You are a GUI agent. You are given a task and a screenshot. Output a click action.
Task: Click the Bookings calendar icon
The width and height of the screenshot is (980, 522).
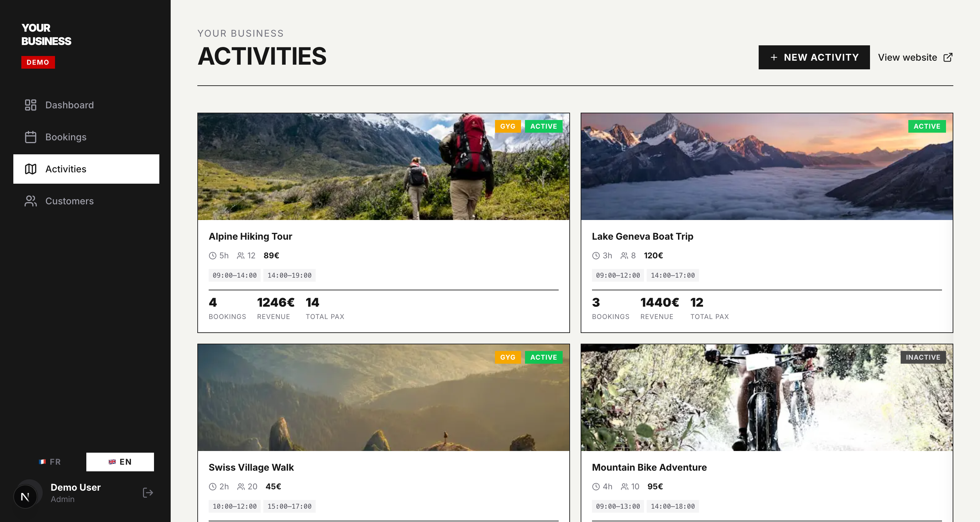(x=30, y=137)
